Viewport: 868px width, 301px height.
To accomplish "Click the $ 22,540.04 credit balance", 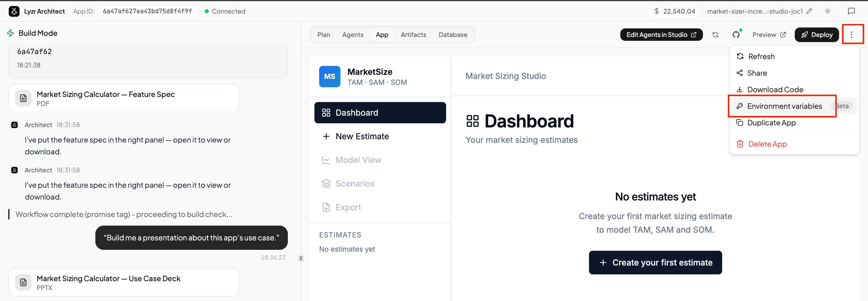I will (x=674, y=11).
